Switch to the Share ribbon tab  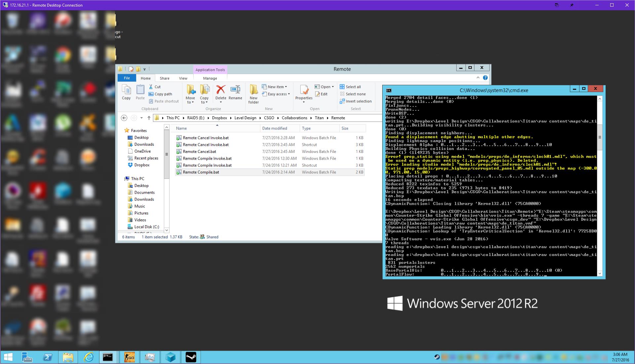tap(165, 78)
